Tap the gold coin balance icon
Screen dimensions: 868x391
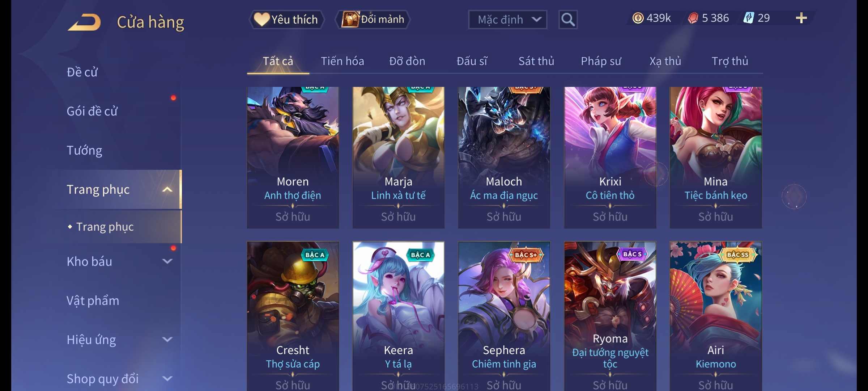click(x=638, y=18)
